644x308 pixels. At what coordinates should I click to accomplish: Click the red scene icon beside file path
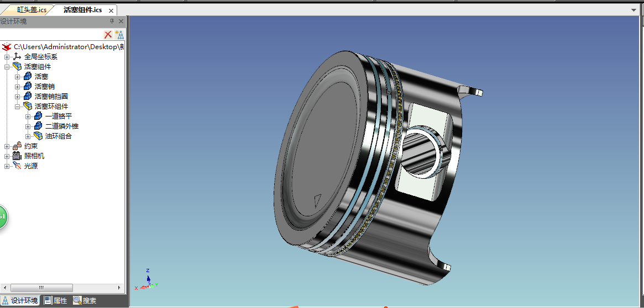7,47
